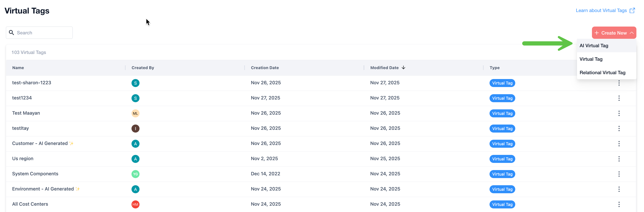
Task: Open three-dot menu for Test Maayan row
Action: click(x=619, y=113)
